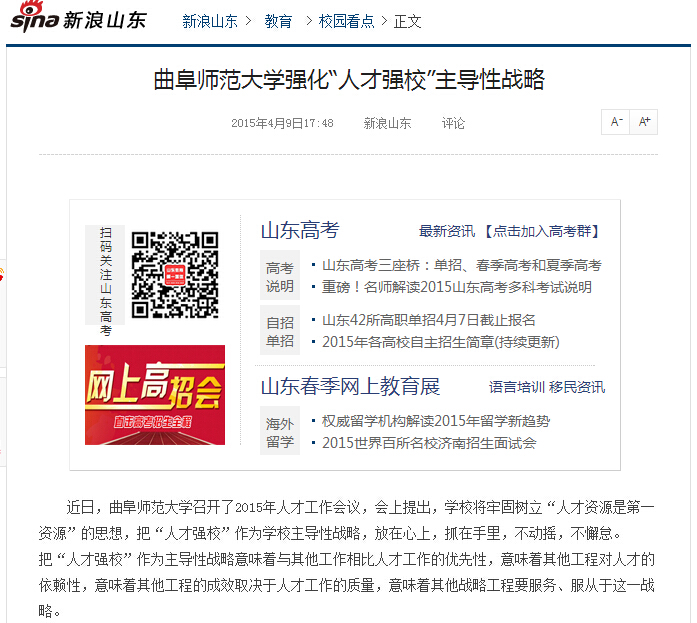Viewport: 697px width, 623px height.
Task: Open 校园看点 breadcrumb section
Action: 346,21
